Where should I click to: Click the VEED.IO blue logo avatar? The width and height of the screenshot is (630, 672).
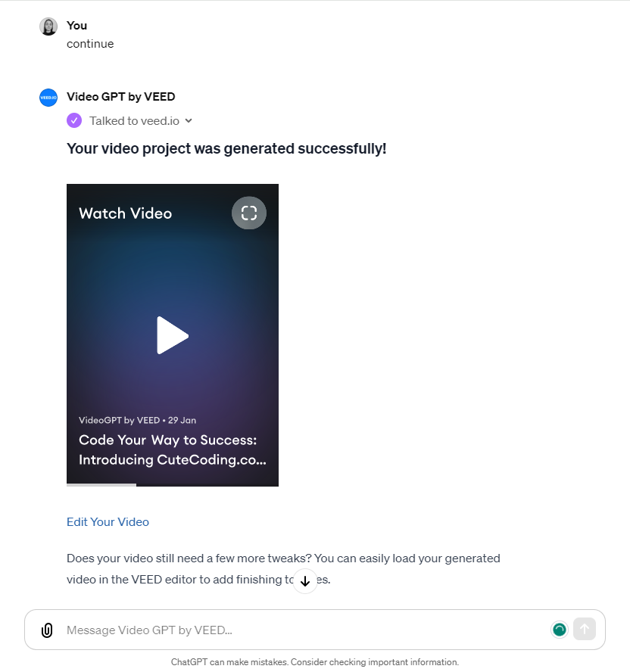tap(48, 98)
